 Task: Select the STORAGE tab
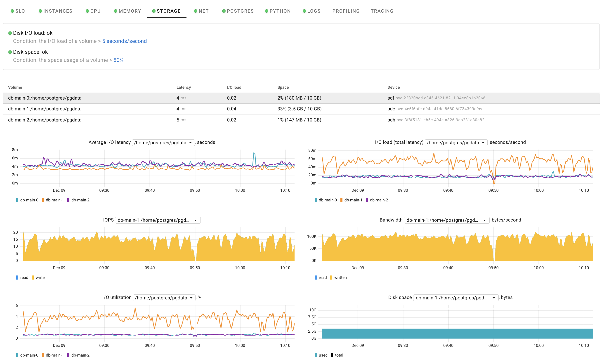click(166, 11)
